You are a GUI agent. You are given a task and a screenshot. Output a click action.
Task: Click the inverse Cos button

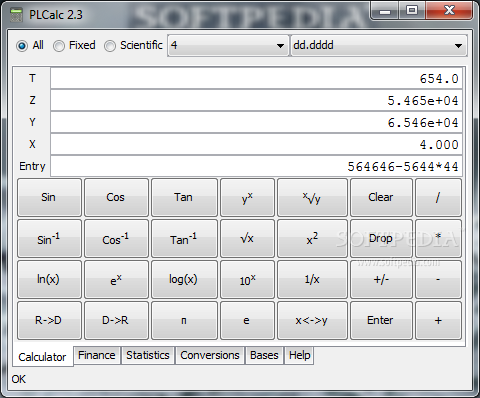116,238
